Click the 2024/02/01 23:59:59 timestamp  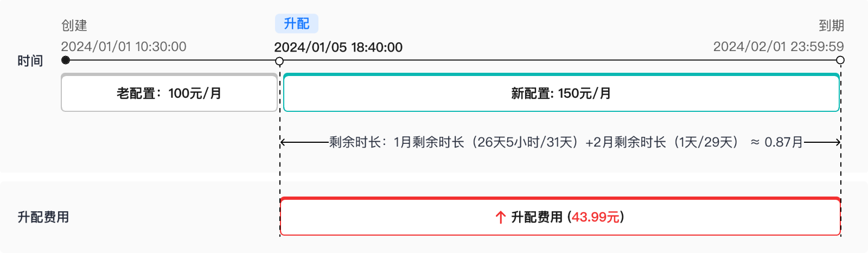tap(778, 47)
